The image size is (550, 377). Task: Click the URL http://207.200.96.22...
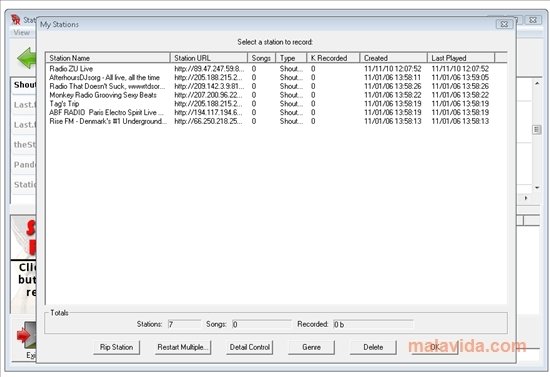(208, 95)
